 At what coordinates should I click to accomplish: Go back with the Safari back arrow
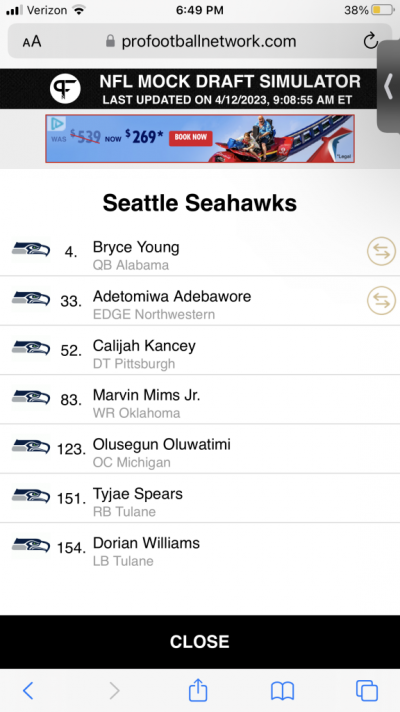(28, 691)
